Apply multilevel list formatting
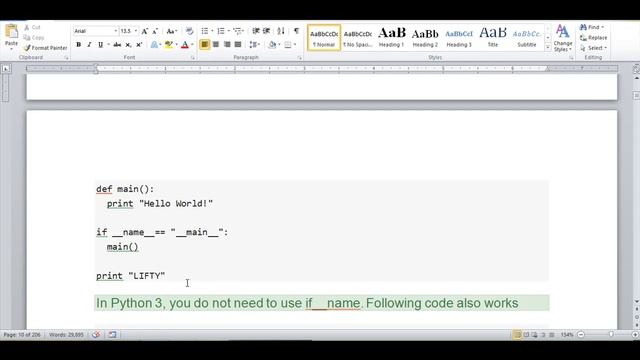This screenshot has width=640, height=360. coord(238,31)
